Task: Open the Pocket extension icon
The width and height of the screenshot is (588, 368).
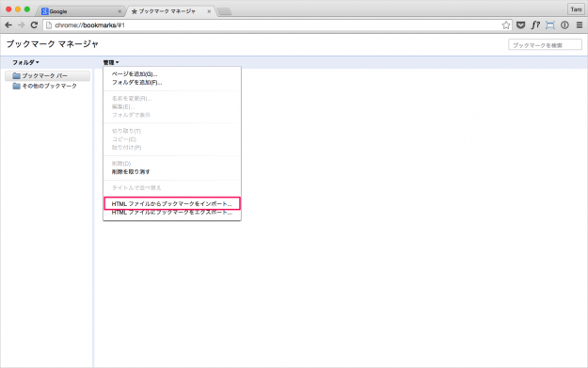Action: coord(520,25)
